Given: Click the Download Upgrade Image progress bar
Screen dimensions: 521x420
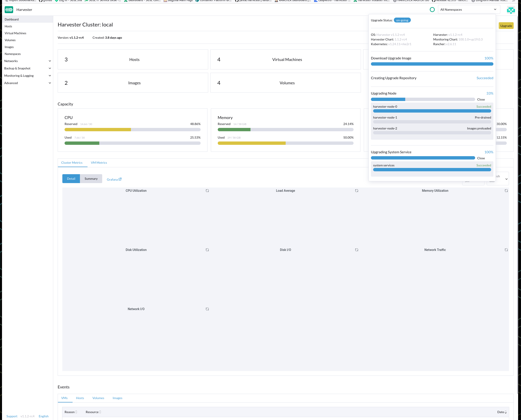Looking at the screenshot, I should point(432,64).
